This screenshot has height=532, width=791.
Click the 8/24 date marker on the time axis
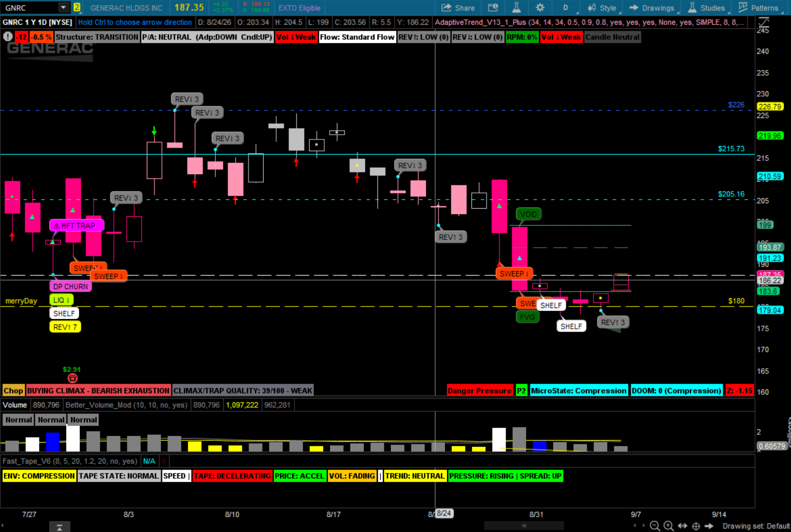pos(444,513)
